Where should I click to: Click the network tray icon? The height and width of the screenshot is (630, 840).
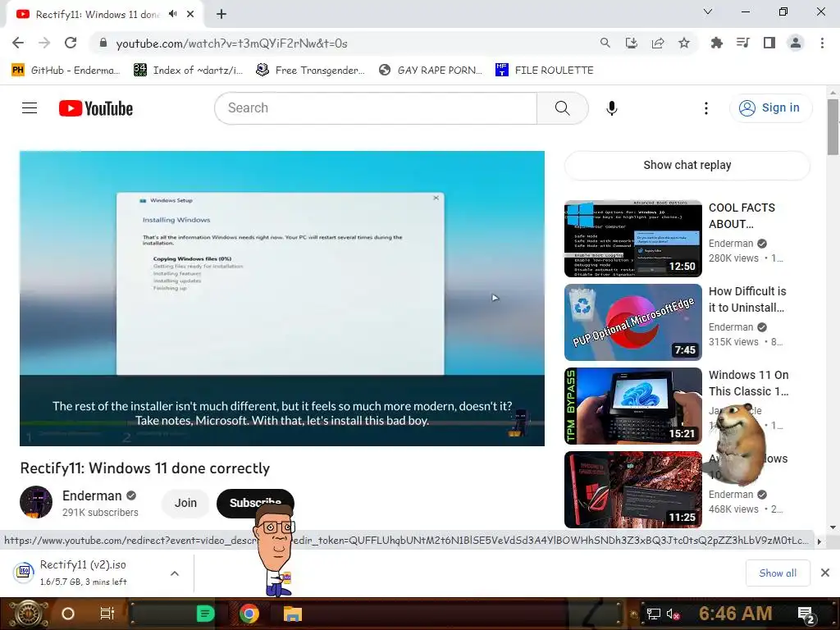653,614
